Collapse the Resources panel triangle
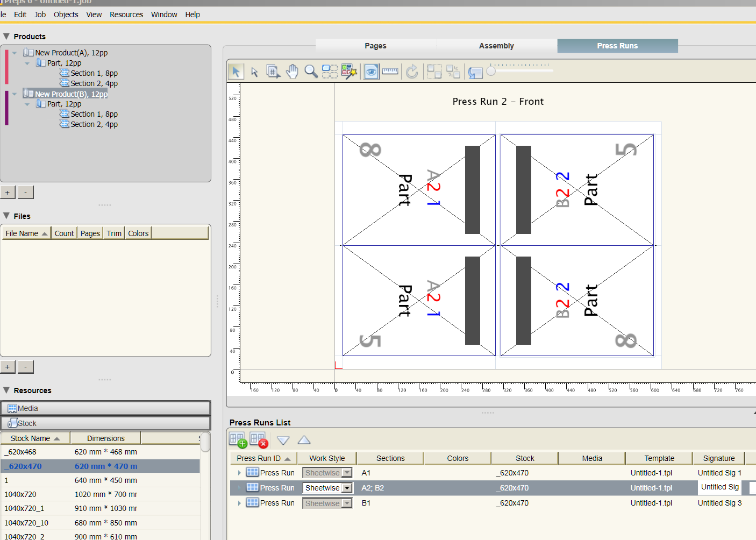 (x=6, y=390)
